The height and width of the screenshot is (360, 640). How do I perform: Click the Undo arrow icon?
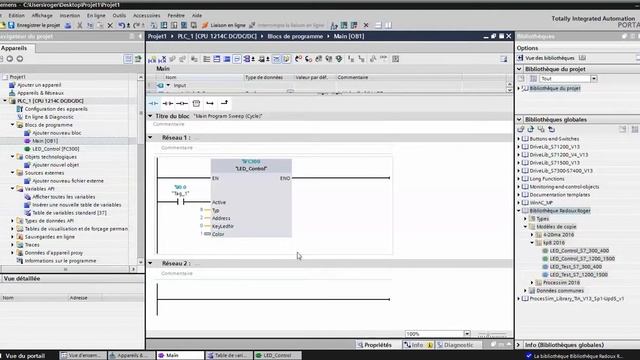click(122, 25)
